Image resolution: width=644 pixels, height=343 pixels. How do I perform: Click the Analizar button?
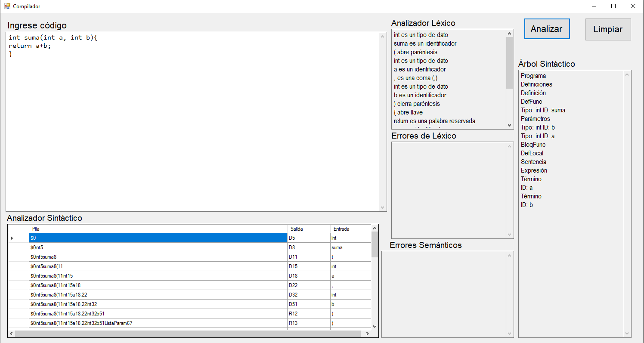click(x=547, y=29)
